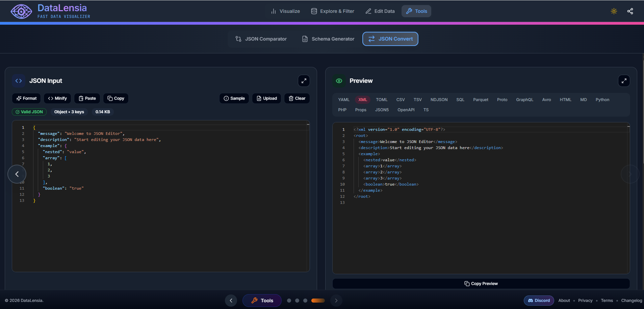The image size is (644, 309).
Task: Select second pagination dot
Action: [x=297, y=301]
